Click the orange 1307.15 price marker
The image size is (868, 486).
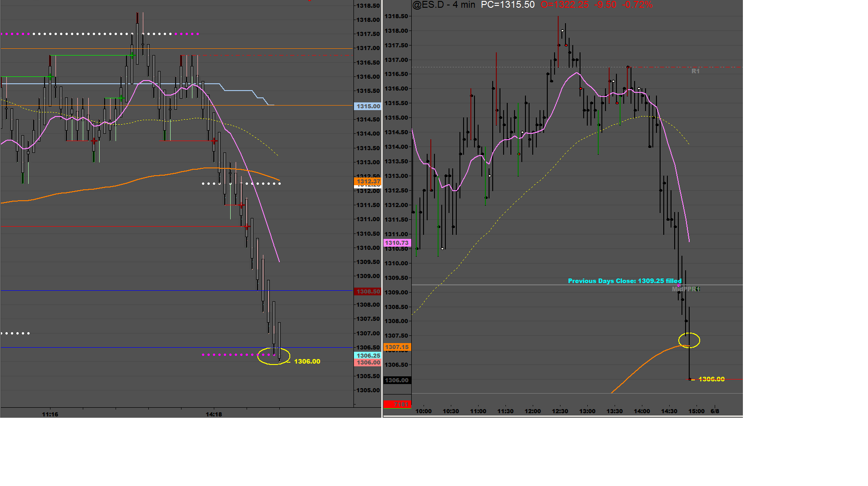coord(397,347)
